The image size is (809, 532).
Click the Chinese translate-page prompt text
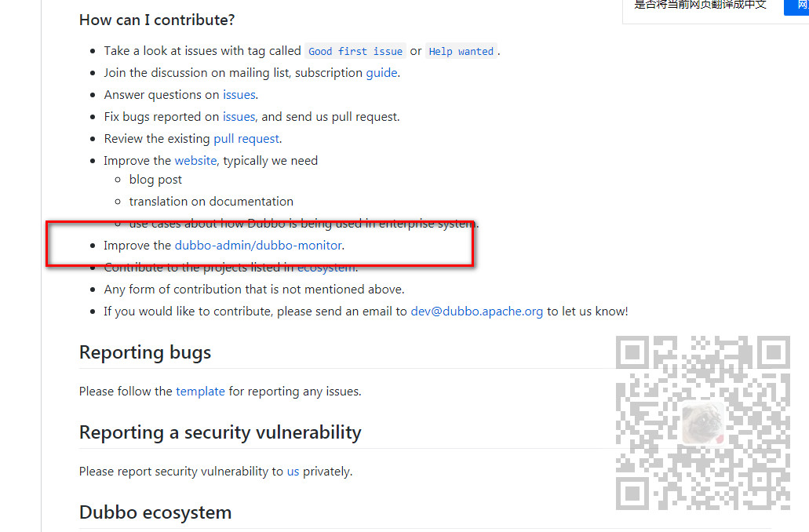[x=700, y=5]
